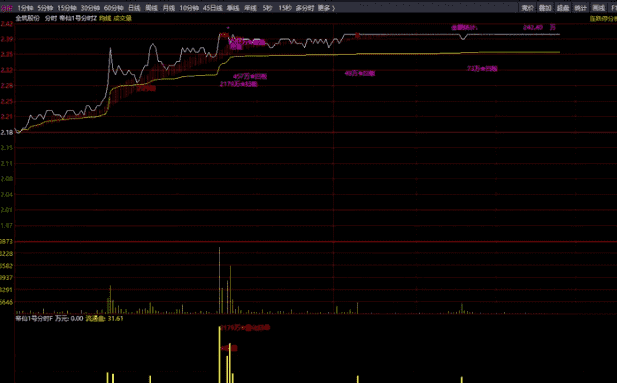Click the tallest yellow volume bar
This screenshot has height=383, width=617.
(219, 280)
